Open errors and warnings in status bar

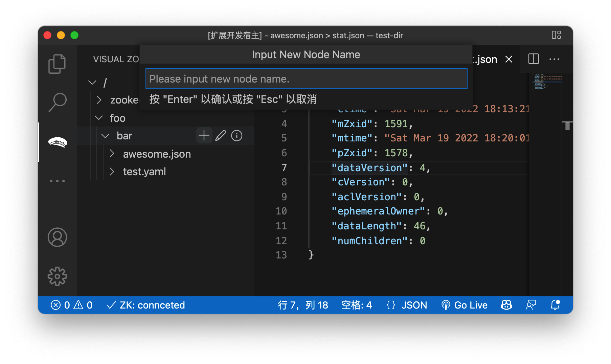[71, 305]
